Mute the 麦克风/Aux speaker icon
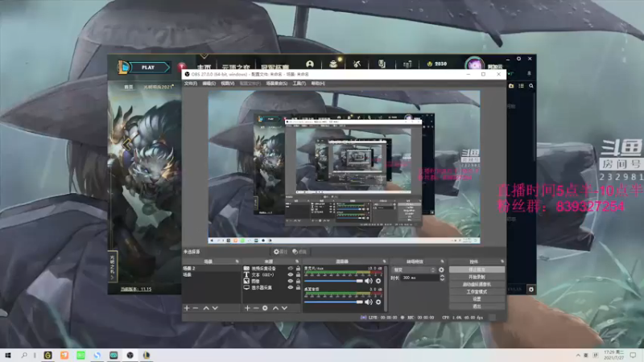The height and width of the screenshot is (362, 644). [x=369, y=281]
